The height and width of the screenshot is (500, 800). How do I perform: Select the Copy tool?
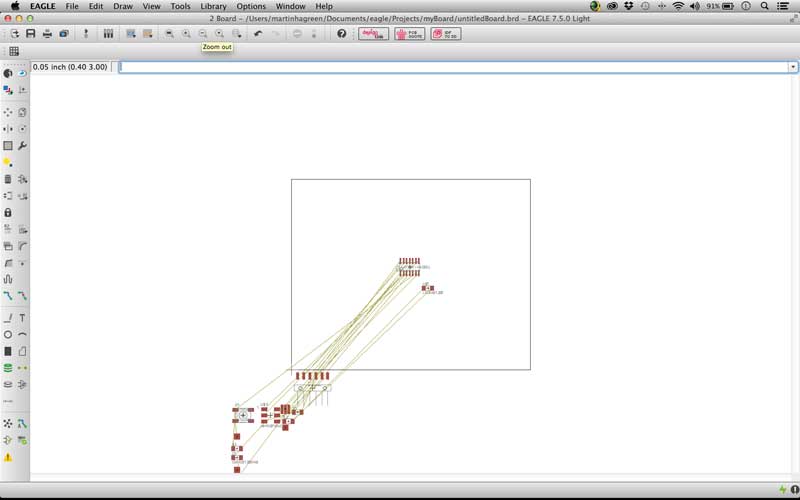pyautogui.click(x=22, y=112)
